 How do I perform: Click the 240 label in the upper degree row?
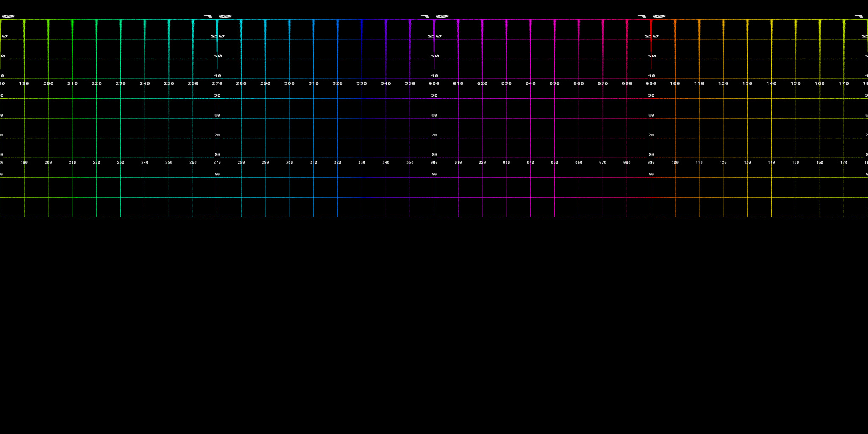coord(145,83)
